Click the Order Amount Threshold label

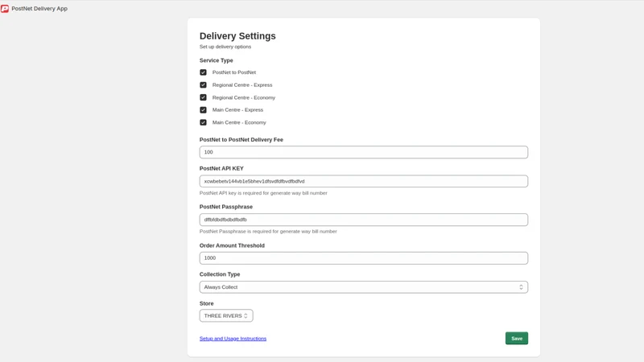[x=232, y=245]
